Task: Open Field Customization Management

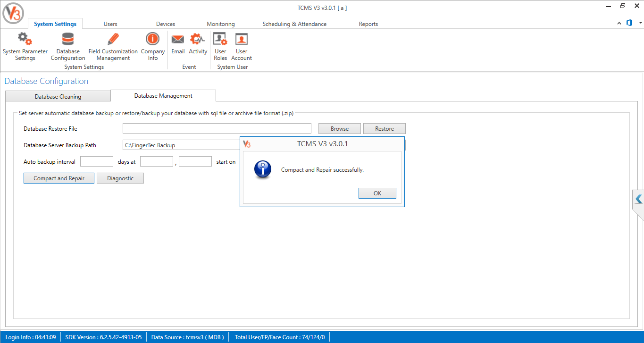Action: click(x=113, y=47)
